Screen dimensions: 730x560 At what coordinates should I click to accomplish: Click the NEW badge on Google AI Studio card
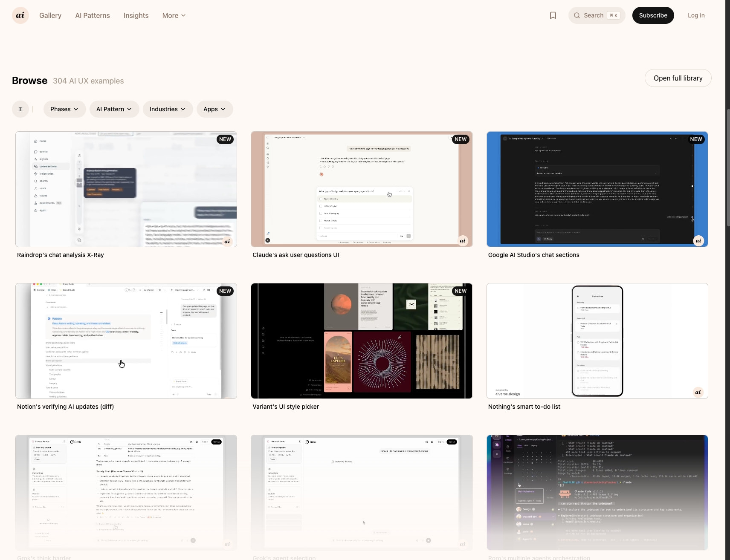[696, 139]
